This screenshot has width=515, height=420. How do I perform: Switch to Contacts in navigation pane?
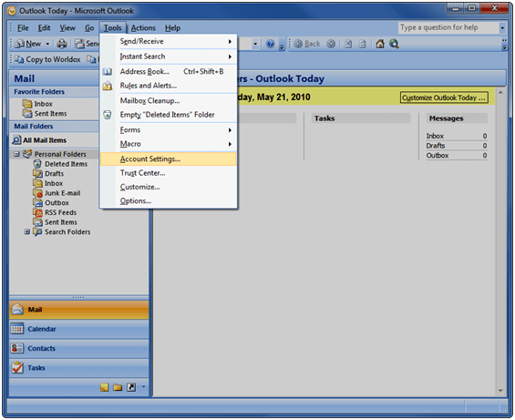coord(78,348)
